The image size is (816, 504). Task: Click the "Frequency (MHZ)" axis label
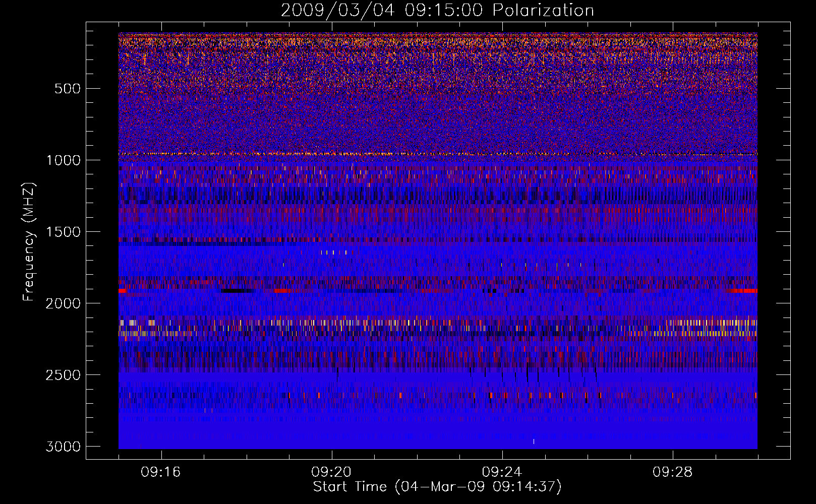click(29, 242)
